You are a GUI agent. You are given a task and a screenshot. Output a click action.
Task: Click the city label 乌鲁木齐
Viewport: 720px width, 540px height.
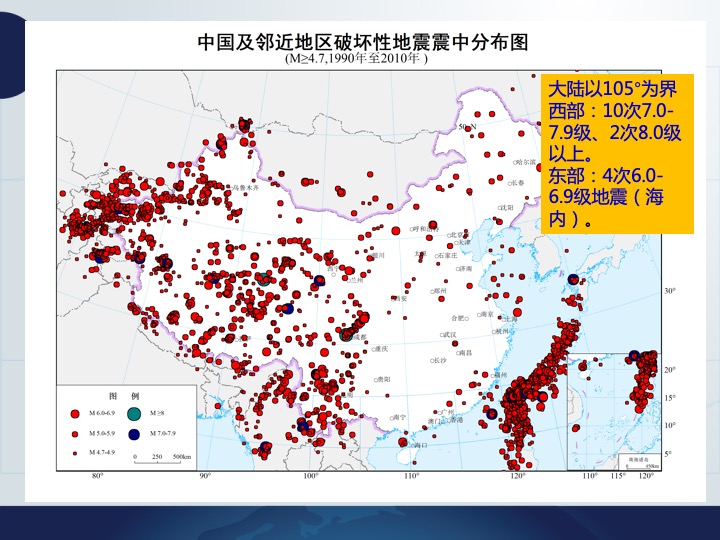[247, 188]
